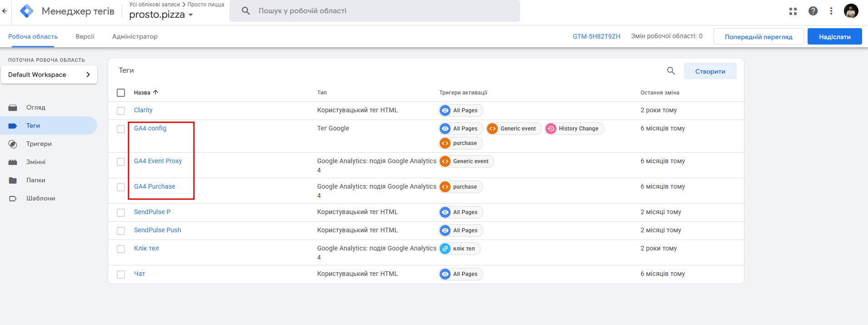
Task: Open the help question mark icon
Action: [x=813, y=11]
